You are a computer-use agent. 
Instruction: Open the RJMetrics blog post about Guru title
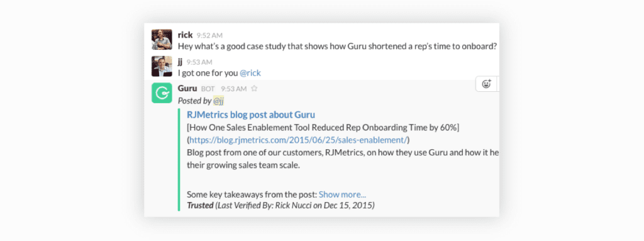pyautogui.click(x=251, y=115)
